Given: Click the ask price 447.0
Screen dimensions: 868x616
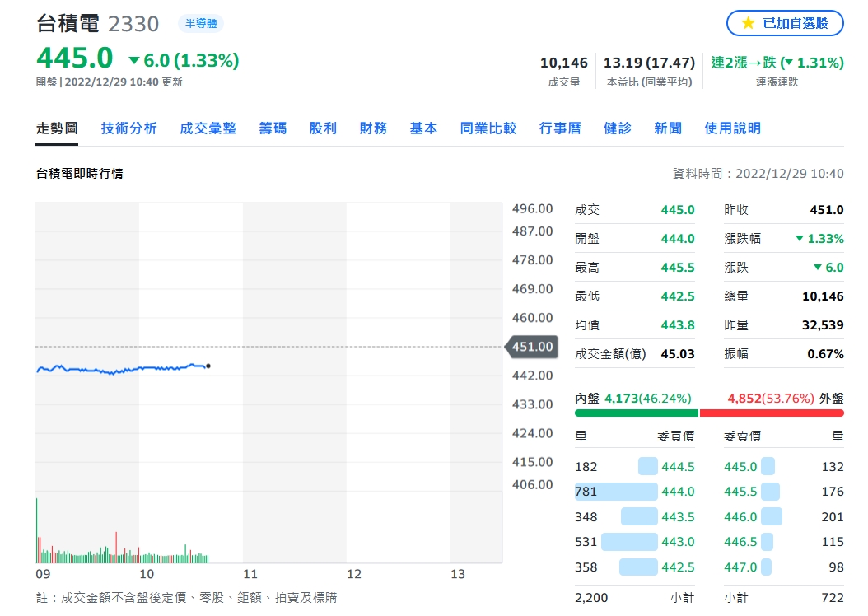Looking at the screenshot, I should [740, 567].
